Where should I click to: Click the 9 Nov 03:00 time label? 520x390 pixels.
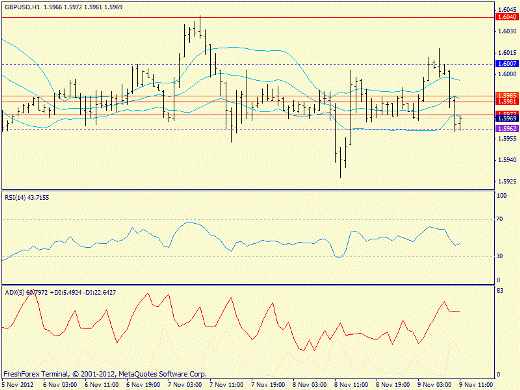[x=435, y=385]
